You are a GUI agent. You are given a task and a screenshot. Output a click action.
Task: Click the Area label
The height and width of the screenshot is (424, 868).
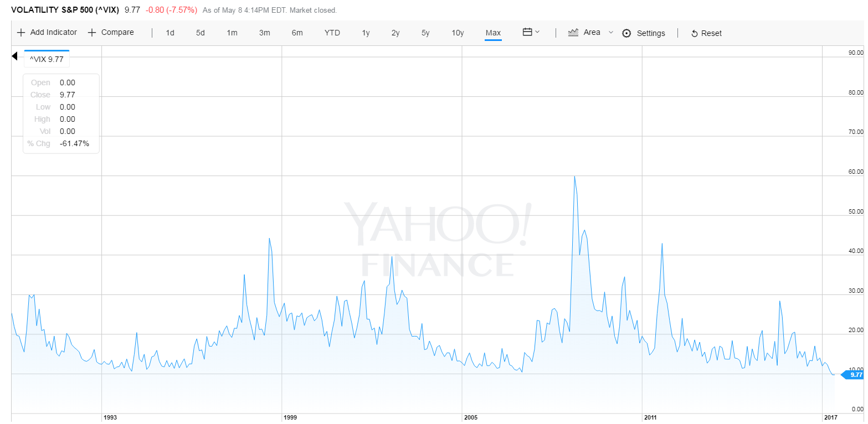click(x=592, y=32)
